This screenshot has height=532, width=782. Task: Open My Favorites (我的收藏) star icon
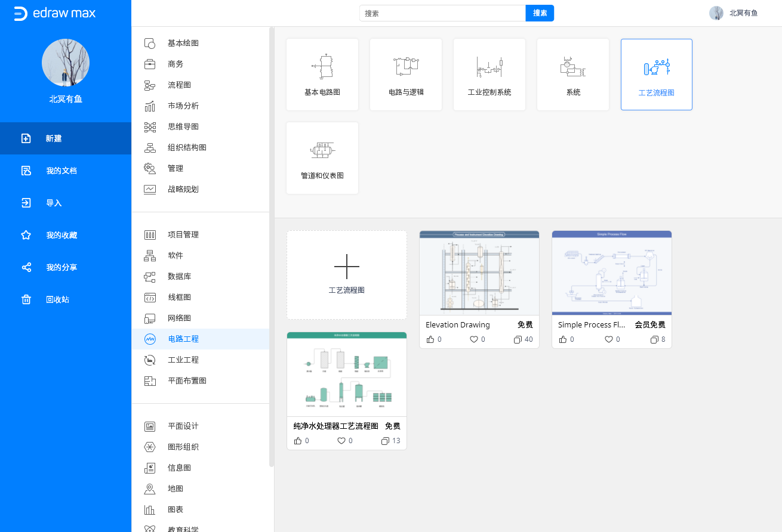click(26, 235)
